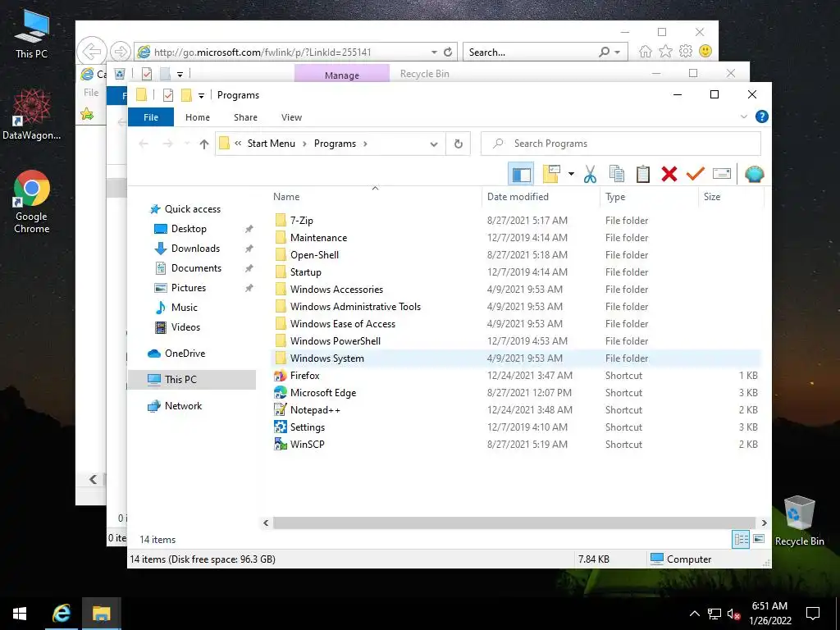The image size is (840, 630).
Task: Open Customize Quick Access Toolbar dropdown in Programs window
Action: point(201,96)
